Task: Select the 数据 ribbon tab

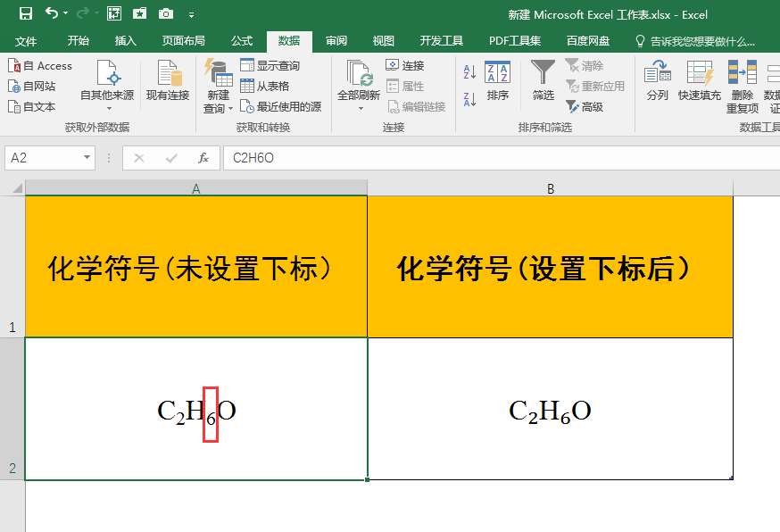Action: (289, 41)
